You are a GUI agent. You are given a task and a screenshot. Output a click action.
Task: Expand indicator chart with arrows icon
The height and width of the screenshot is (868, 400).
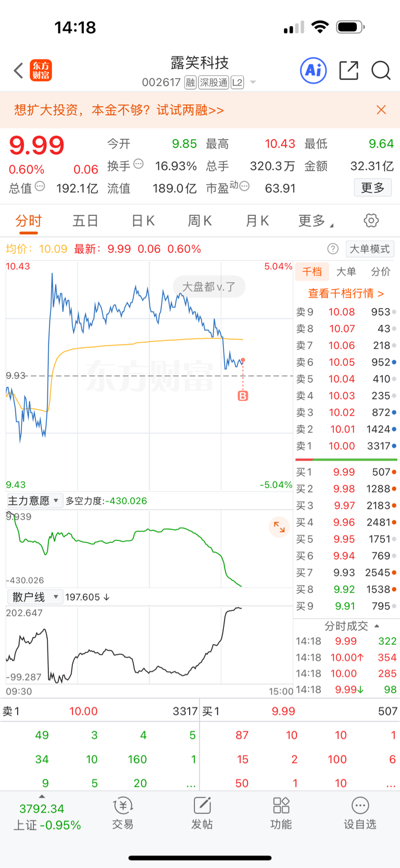(x=279, y=527)
